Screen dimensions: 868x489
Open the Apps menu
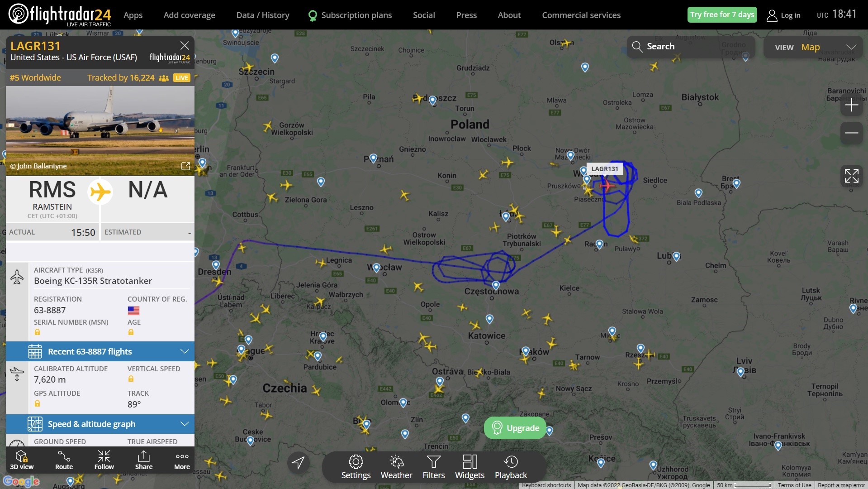(x=133, y=15)
